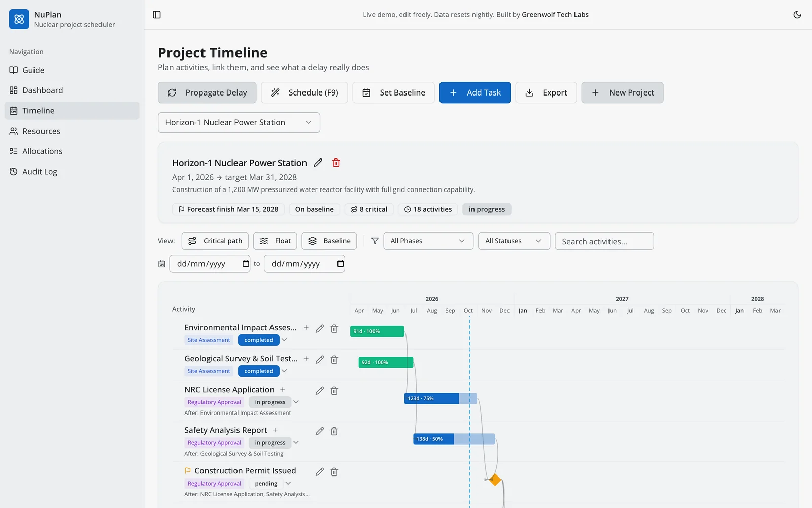Toggle Float view
The width and height of the screenshot is (812, 508).
tap(275, 241)
